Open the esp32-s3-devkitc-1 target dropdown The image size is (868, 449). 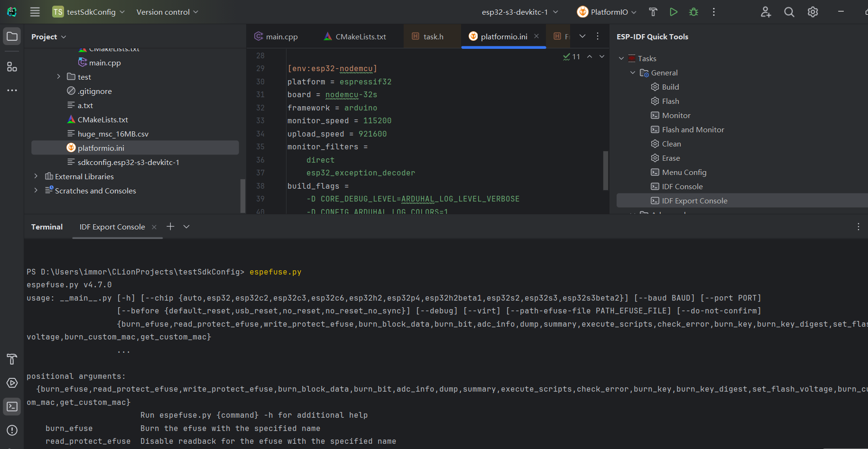[520, 12]
